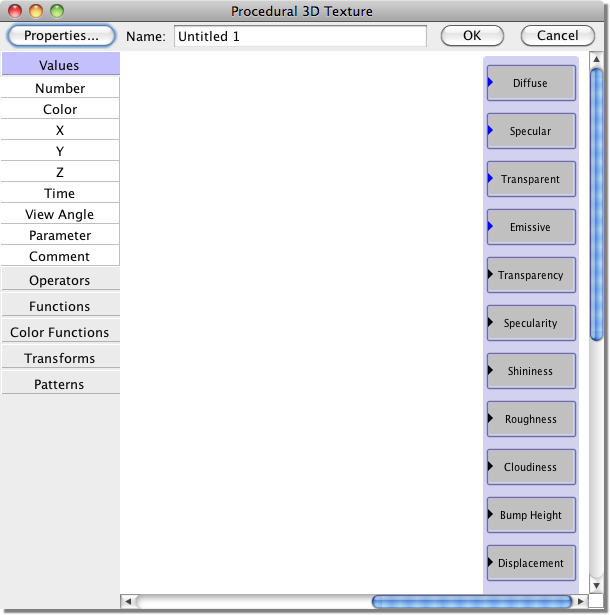The height and width of the screenshot is (615, 610).
Task: Click the Specularity input port arrow
Action: click(x=490, y=322)
